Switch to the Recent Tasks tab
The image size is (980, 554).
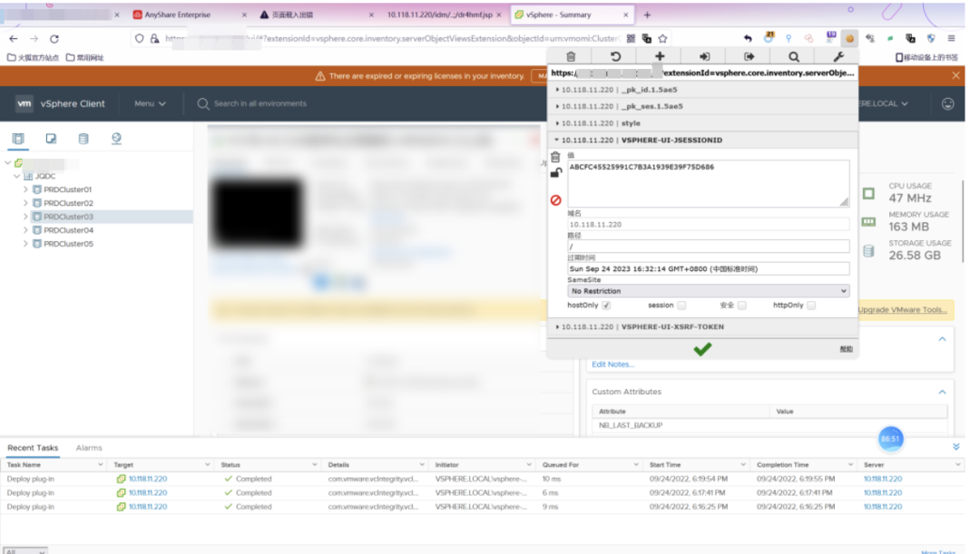[33, 448]
